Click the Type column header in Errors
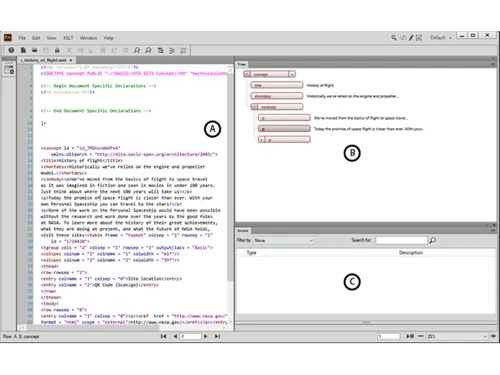 pyautogui.click(x=252, y=253)
